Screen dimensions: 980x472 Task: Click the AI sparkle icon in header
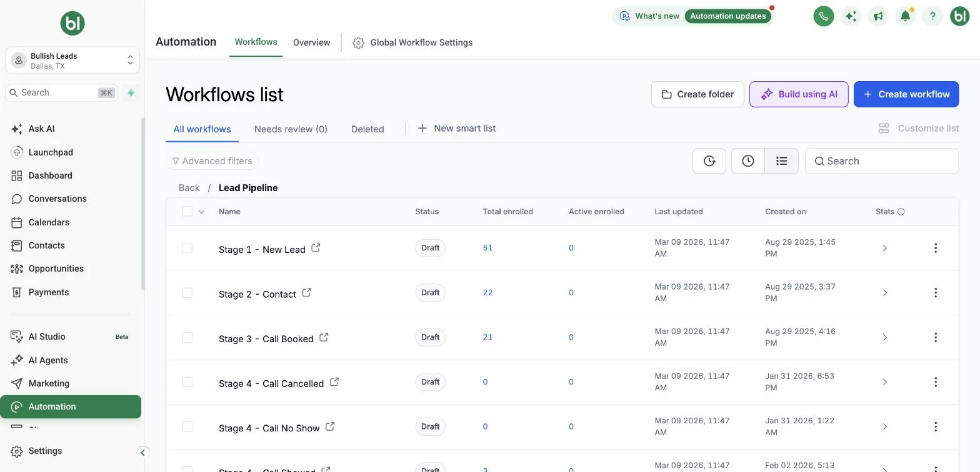(851, 16)
